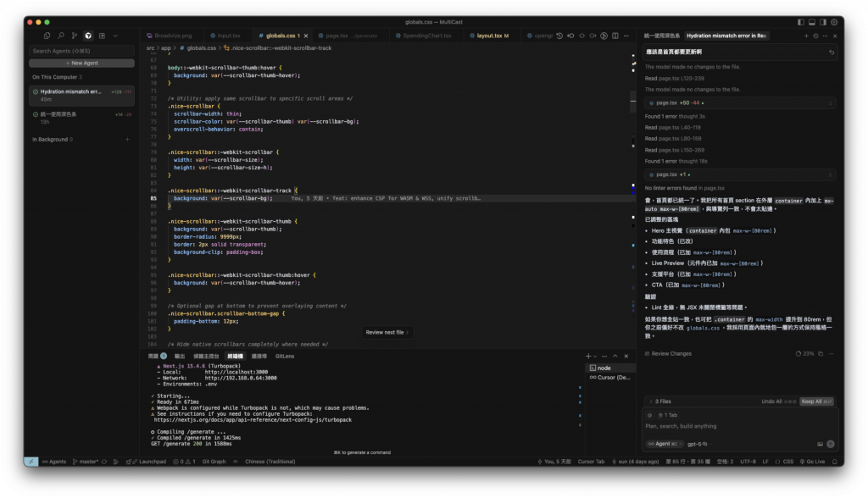Click Undo All changes
The image size is (868, 498).
click(778, 401)
